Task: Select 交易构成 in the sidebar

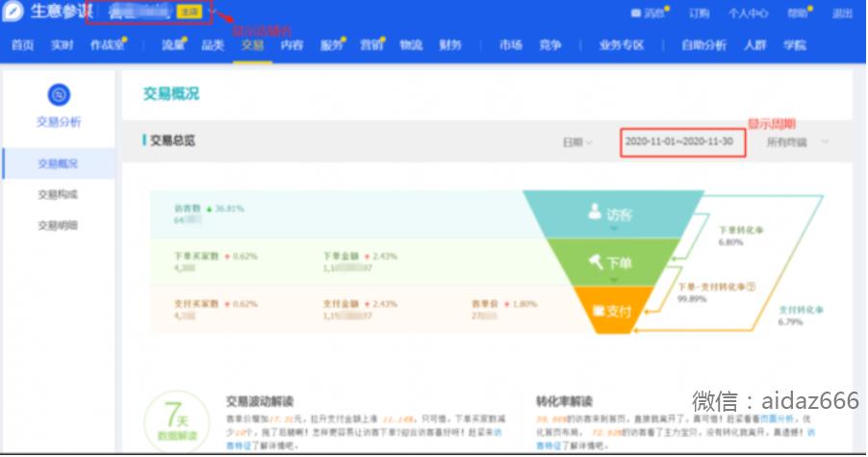Action: point(58,194)
